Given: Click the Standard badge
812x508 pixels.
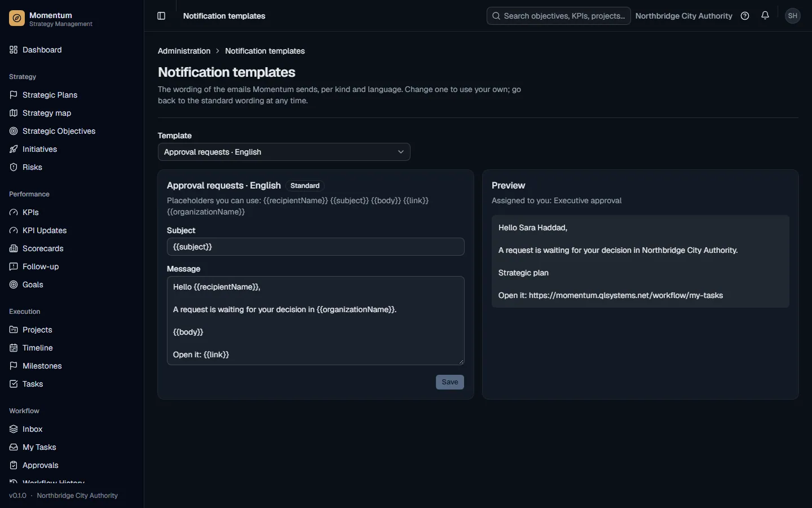Looking at the screenshot, I should point(305,186).
